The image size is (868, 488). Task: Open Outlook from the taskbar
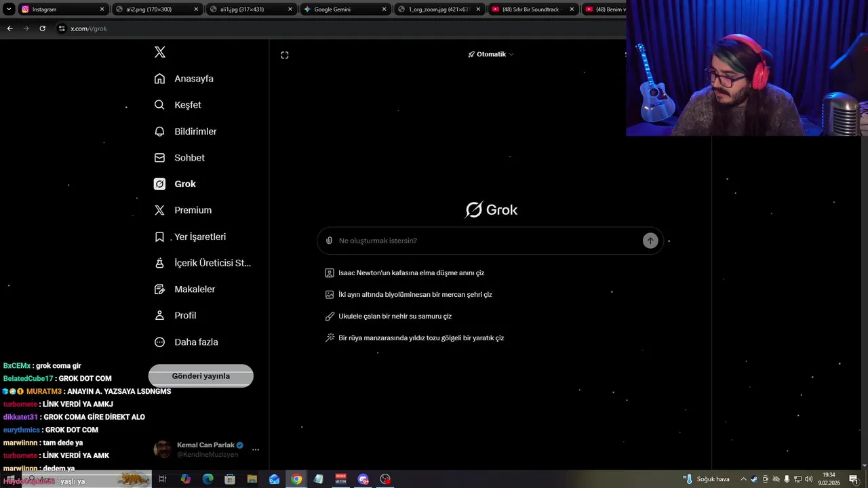[x=274, y=479]
